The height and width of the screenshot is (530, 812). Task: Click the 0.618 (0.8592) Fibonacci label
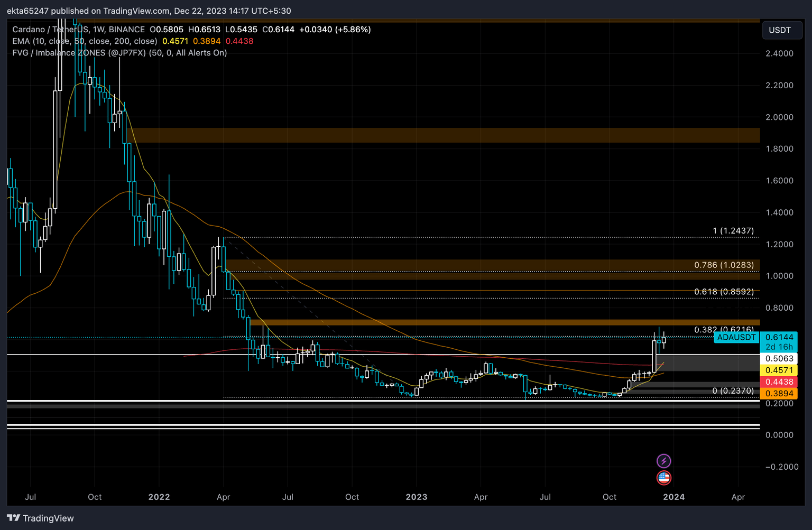click(725, 291)
